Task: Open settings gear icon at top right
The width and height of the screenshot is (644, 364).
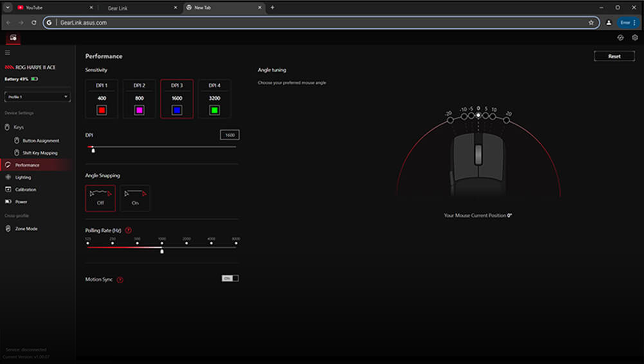Action: pos(635,38)
